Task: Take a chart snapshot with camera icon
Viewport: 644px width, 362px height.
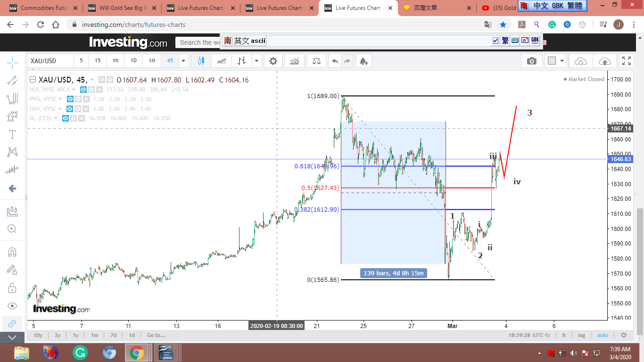Action: [x=531, y=61]
